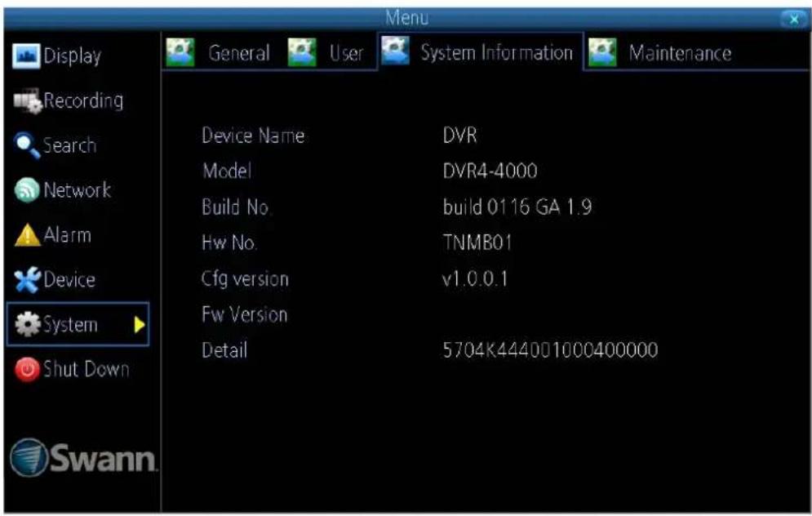This screenshot has width=812, height=516.
Task: Click the Device Name label
Action: (253, 136)
